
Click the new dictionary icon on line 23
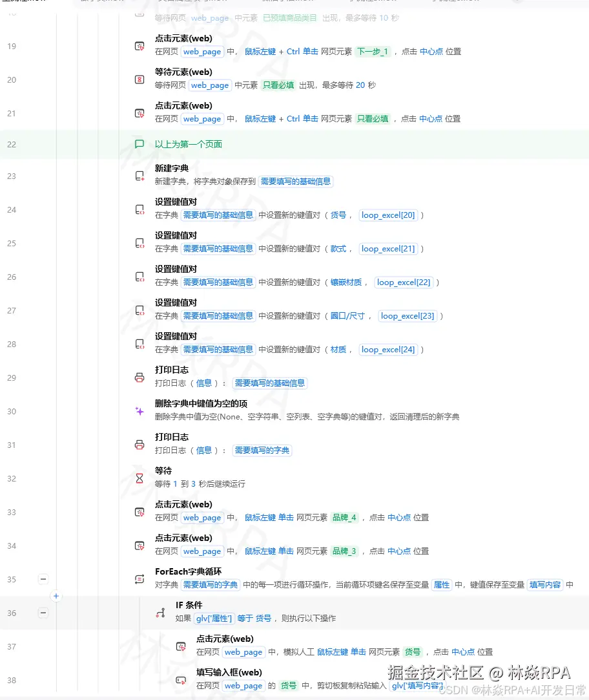coord(139,176)
